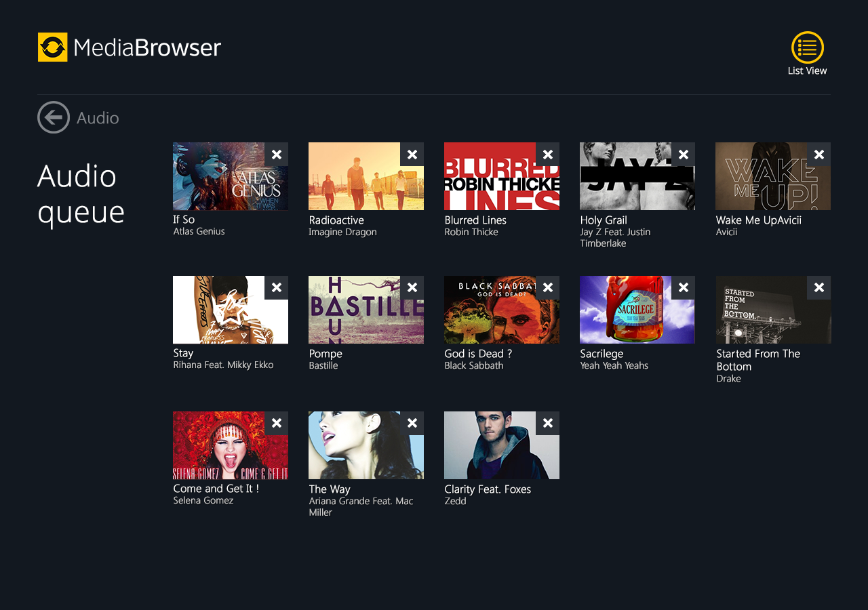The width and height of the screenshot is (868, 610).
Task: Select the Clarity Feat. Foxes title
Action: [488, 489]
